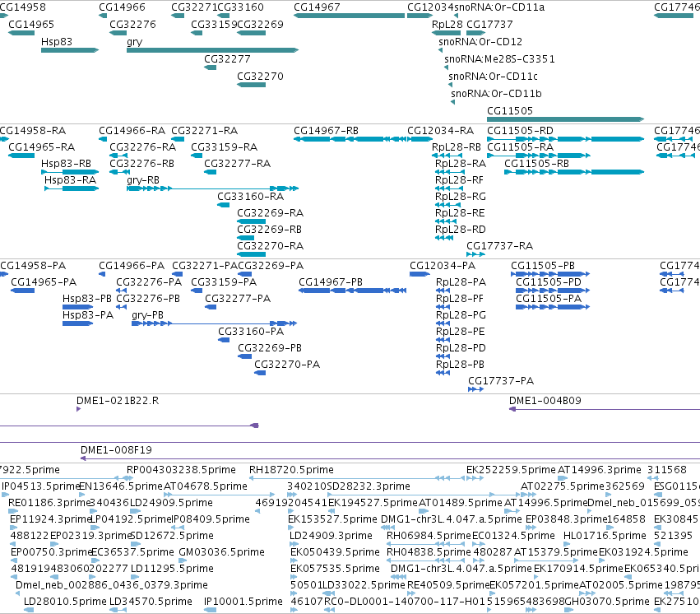Screen dimensions: 700x614
Task: Click snoRNA:Me28S-C3351 feature
Action: point(446,67)
